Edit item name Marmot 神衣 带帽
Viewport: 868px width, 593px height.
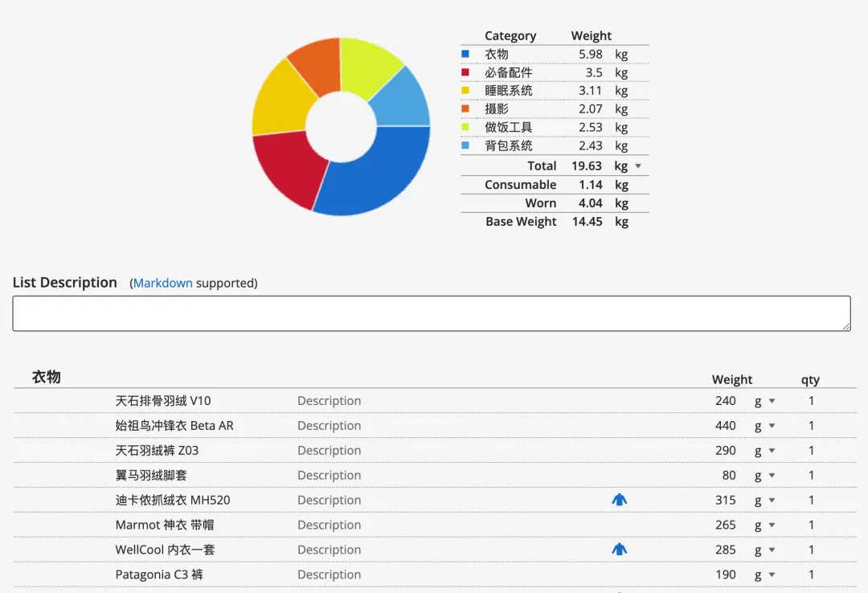pyautogui.click(x=165, y=526)
